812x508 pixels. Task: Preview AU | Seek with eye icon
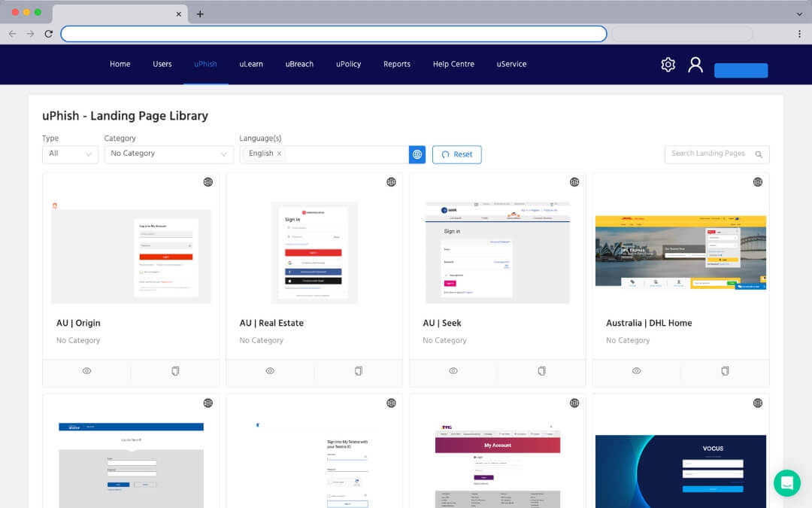point(453,371)
